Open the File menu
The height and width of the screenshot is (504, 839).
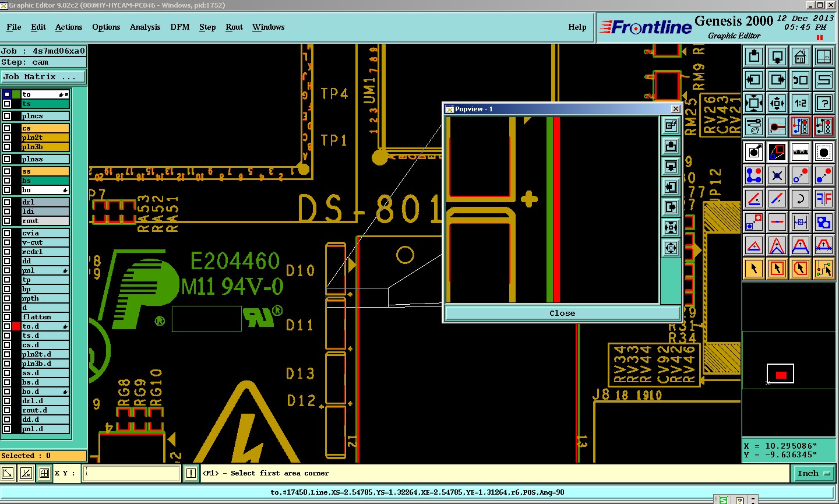coord(14,27)
